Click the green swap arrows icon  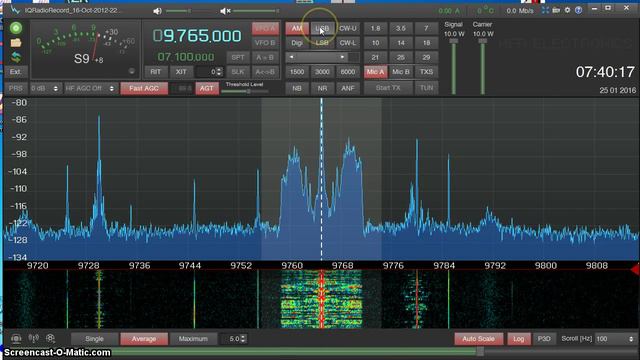click(x=16, y=57)
